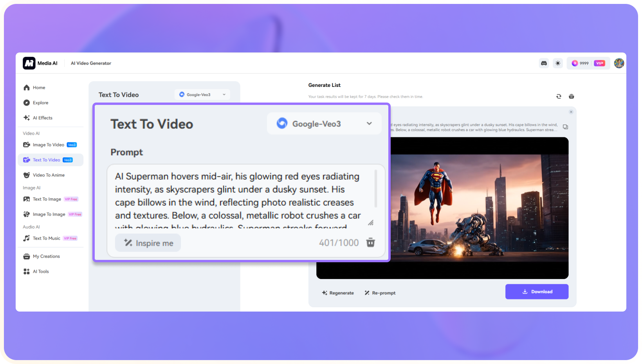Refresh the Generate List
Image resolution: width=642 pixels, height=364 pixels.
coord(559,96)
